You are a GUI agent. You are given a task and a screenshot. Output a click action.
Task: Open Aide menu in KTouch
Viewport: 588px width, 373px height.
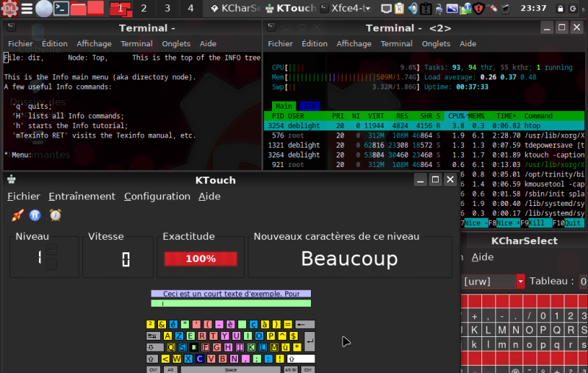coord(209,196)
